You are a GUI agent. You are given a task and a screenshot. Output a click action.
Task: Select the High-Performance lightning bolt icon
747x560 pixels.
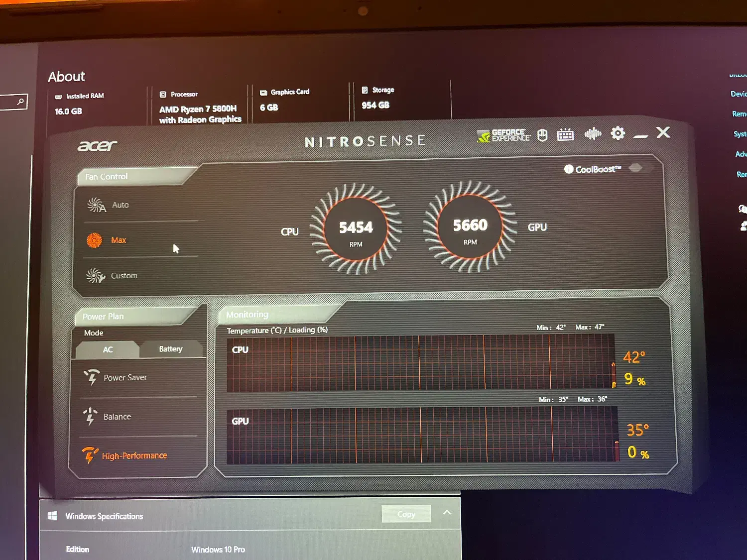[x=90, y=454]
